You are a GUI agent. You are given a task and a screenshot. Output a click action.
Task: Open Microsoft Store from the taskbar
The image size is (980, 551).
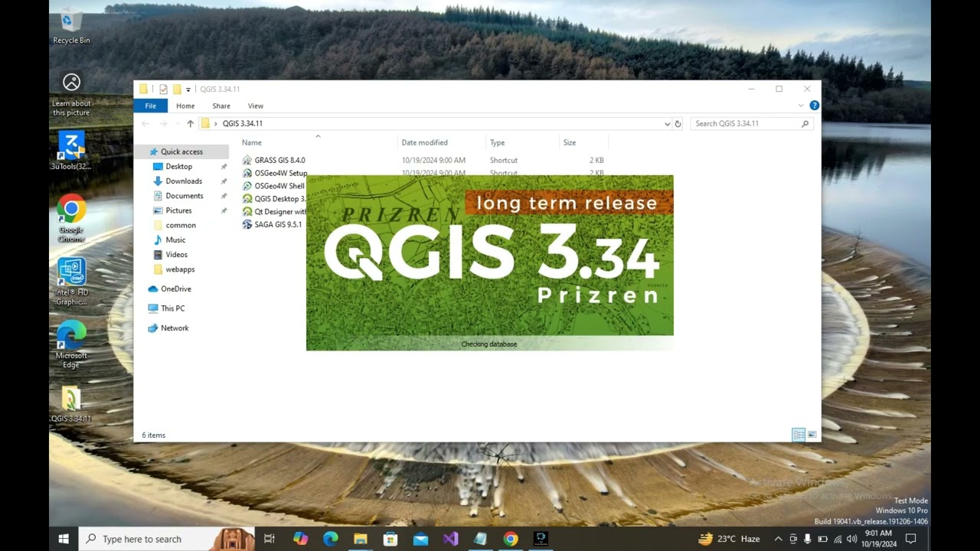tap(390, 539)
